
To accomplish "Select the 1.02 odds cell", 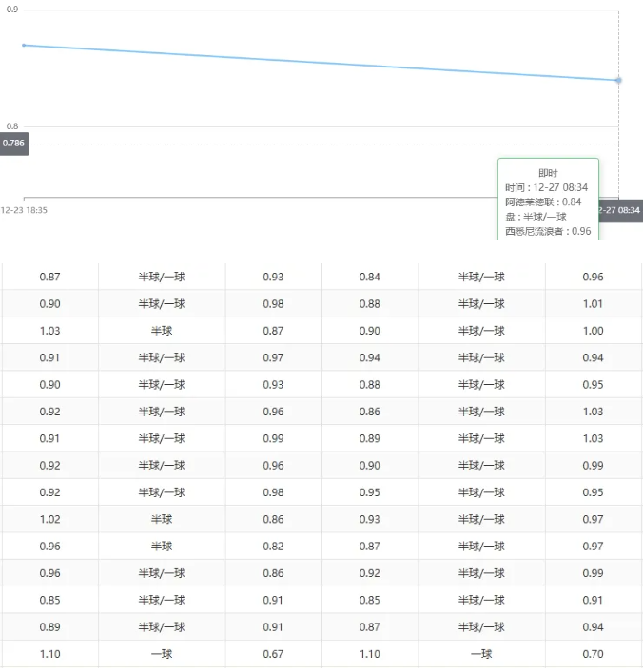I will click(x=49, y=520).
